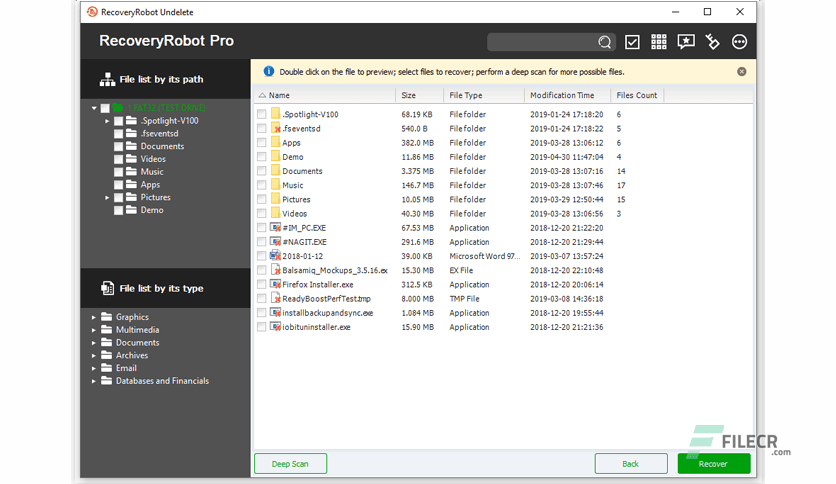The width and height of the screenshot is (836, 484).
Task: Switch to grid thumbnail view icon
Action: tap(659, 42)
